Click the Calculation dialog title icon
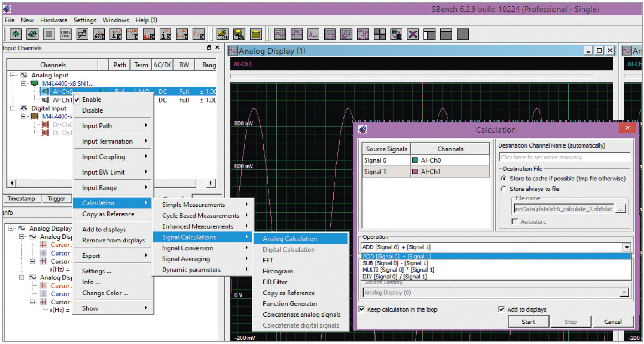This screenshot has height=344, width=644. (363, 129)
